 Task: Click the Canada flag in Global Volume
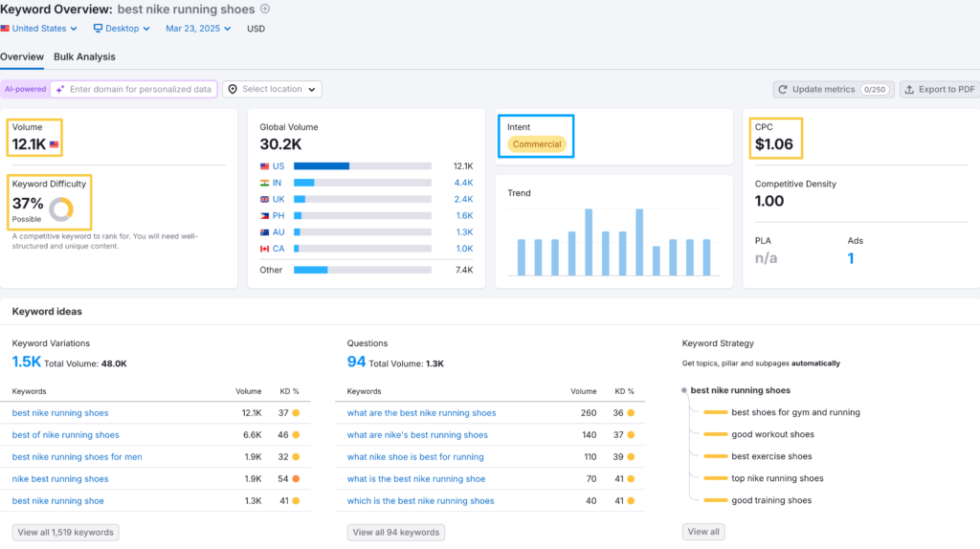264,249
